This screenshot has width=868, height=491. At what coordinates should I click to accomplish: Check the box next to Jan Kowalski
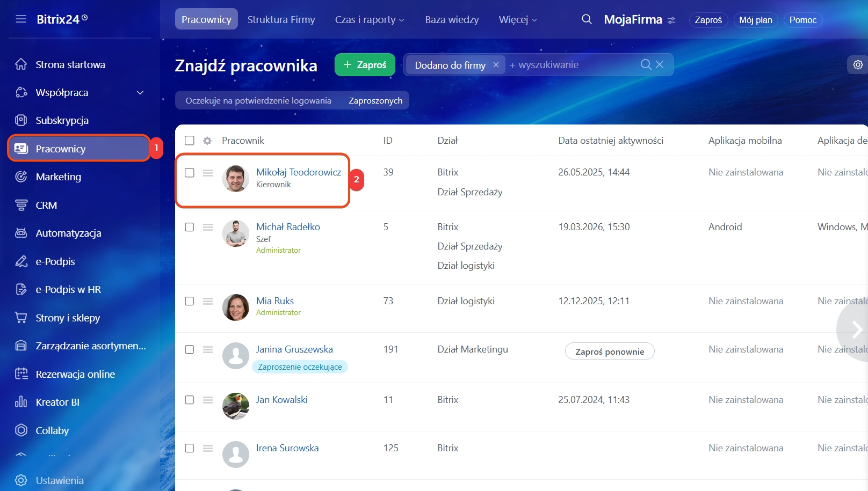[x=190, y=400]
